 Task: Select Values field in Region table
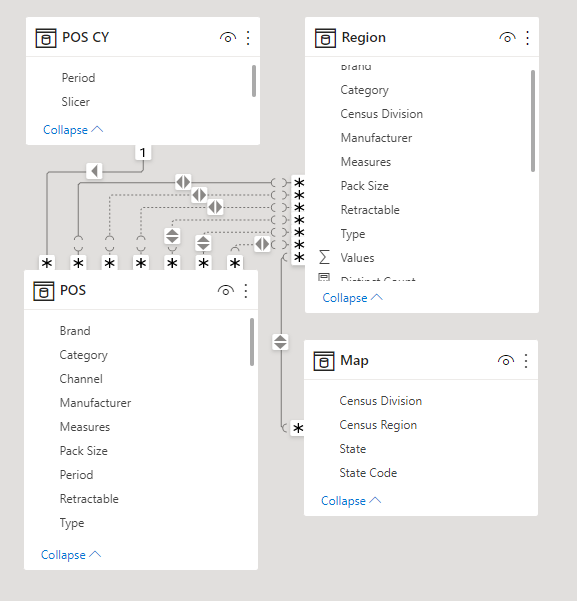coord(357,258)
